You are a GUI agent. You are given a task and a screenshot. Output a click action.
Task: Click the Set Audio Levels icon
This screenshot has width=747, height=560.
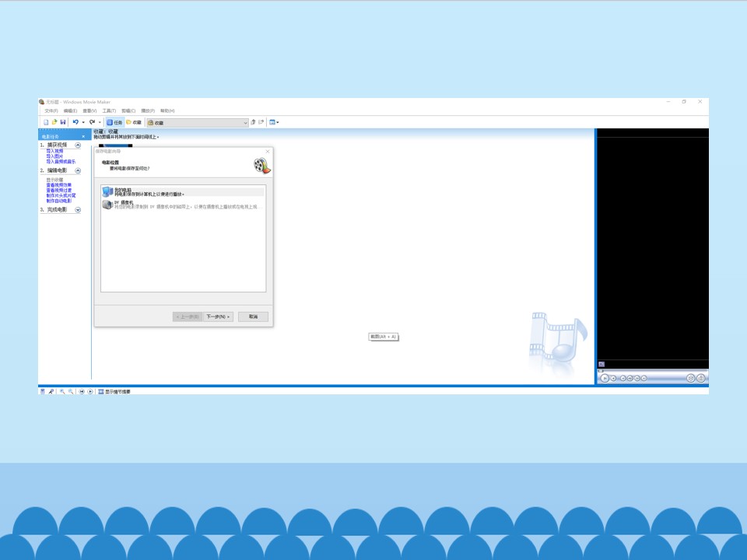(42, 391)
